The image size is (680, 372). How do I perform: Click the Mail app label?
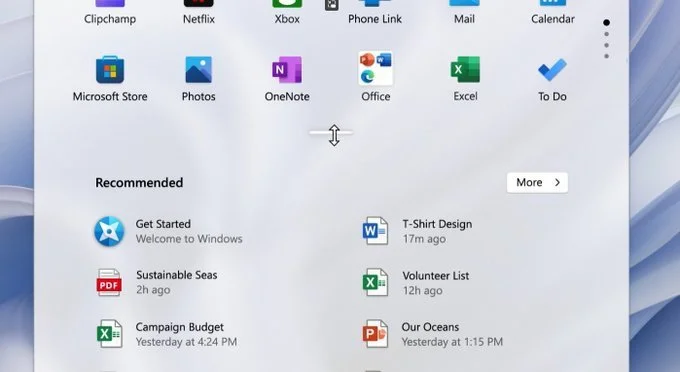[464, 19]
